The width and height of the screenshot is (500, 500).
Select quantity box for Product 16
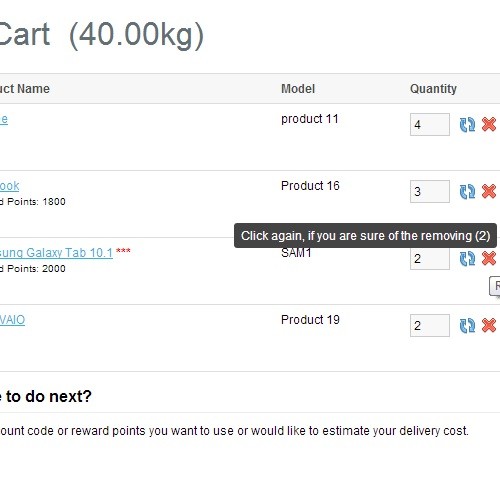click(430, 192)
